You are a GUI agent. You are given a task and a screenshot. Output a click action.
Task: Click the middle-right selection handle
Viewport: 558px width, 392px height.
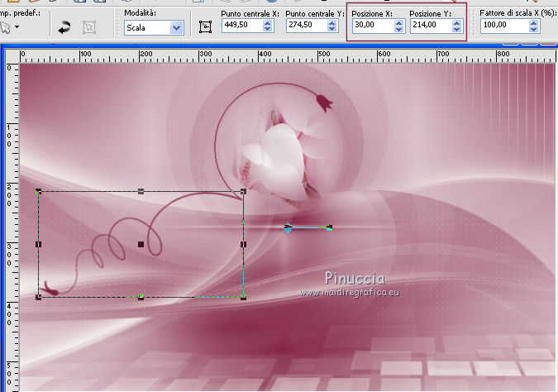pyautogui.click(x=243, y=244)
